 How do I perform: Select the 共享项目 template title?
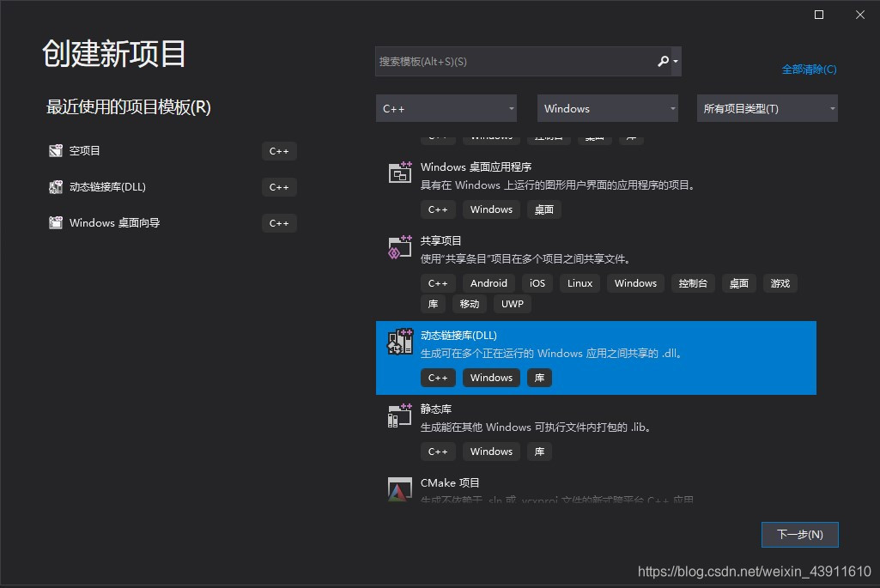click(x=440, y=240)
